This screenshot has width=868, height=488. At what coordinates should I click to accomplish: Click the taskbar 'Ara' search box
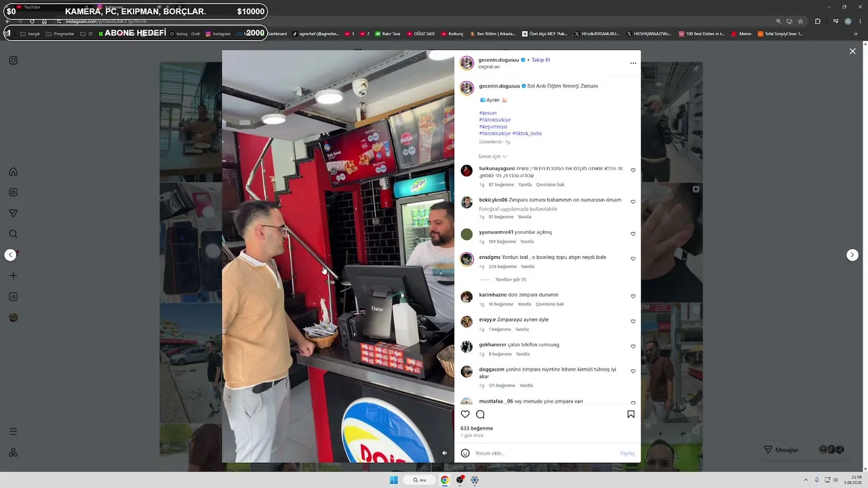420,480
